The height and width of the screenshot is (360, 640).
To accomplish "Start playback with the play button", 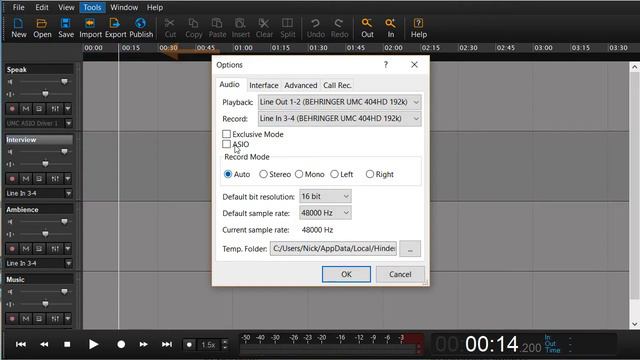I will tap(93, 344).
